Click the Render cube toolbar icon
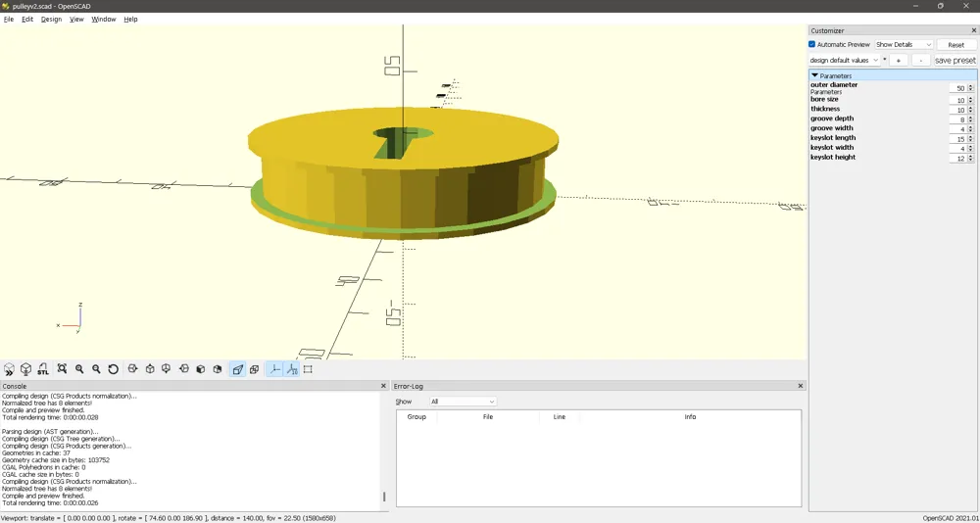 point(26,369)
